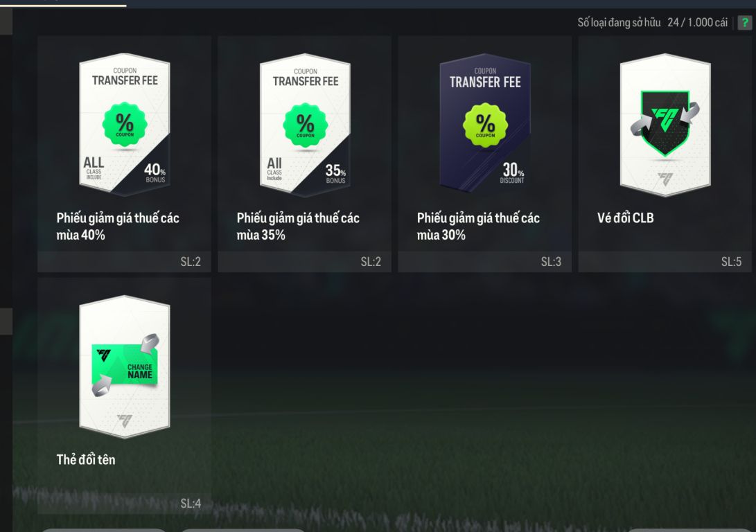This screenshot has height=532, width=756.
Task: Click FC logo at bottom of name-change card
Action: (x=125, y=420)
